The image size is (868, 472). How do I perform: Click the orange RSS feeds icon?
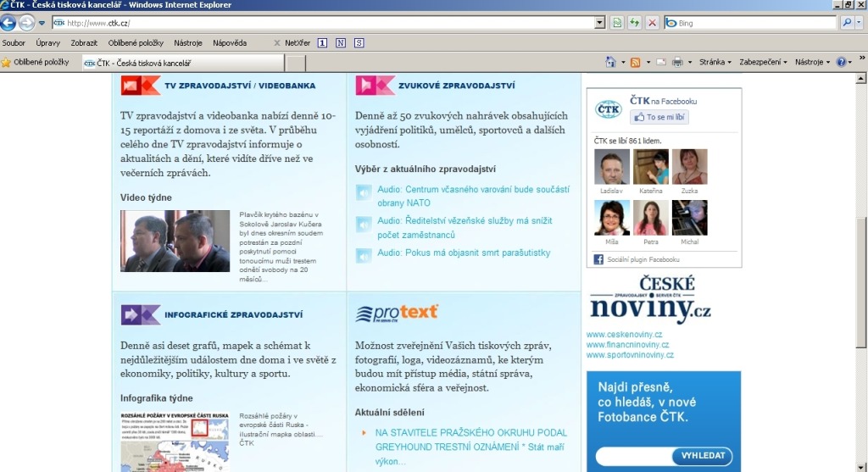click(x=636, y=62)
